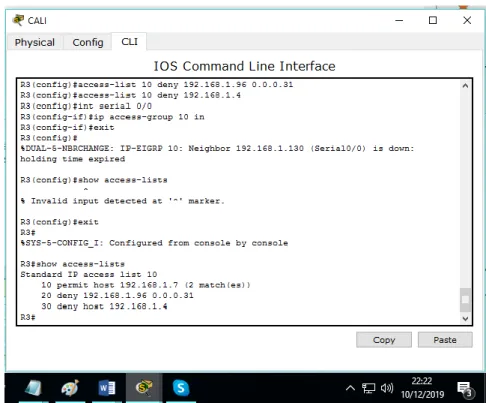Click the '%DUAL-5-NBRCHANGE' EIGRP message
Screen dimensions: 486x403
click(217, 148)
